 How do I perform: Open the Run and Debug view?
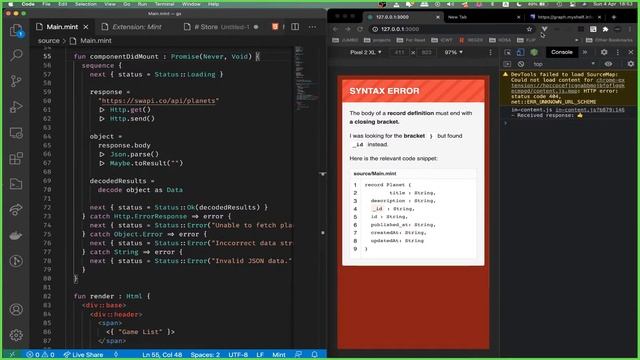[16, 107]
